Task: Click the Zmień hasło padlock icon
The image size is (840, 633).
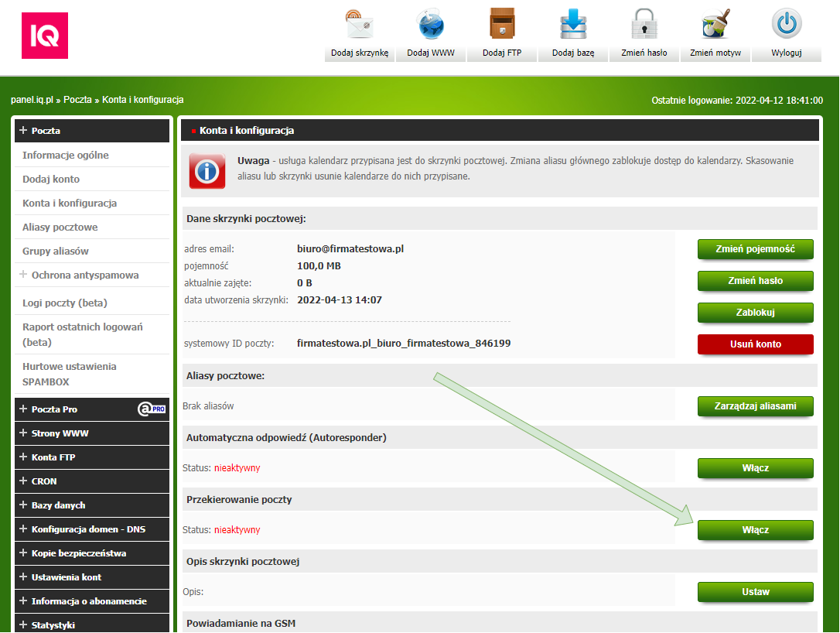Action: coord(644,24)
